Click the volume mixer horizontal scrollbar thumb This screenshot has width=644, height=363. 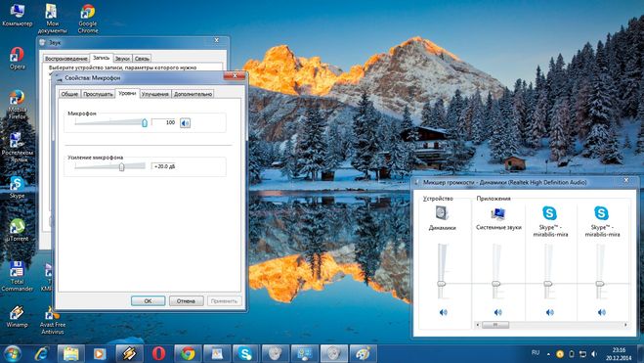click(x=495, y=325)
